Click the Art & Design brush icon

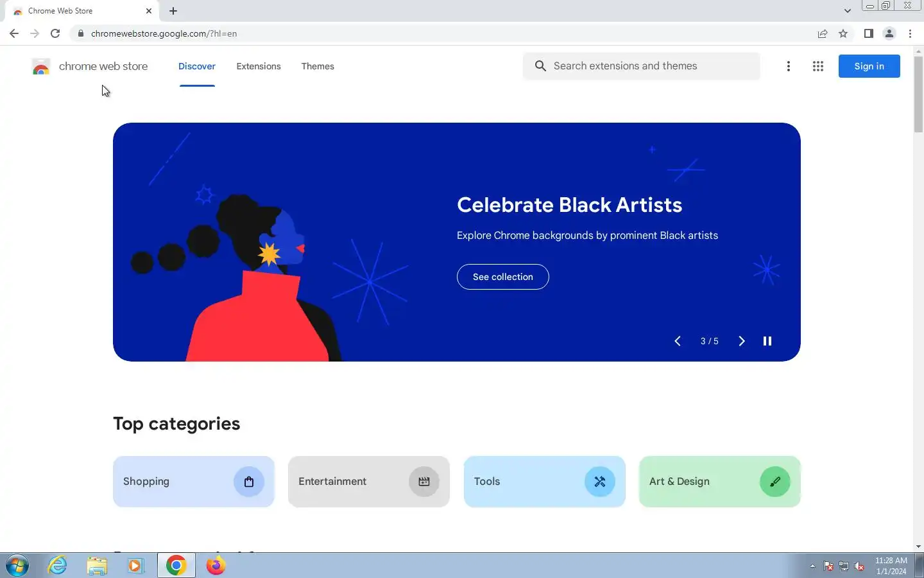(x=775, y=482)
